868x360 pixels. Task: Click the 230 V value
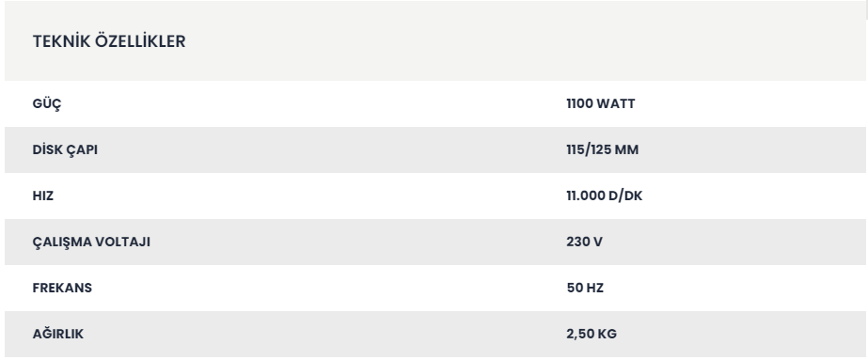(x=584, y=242)
